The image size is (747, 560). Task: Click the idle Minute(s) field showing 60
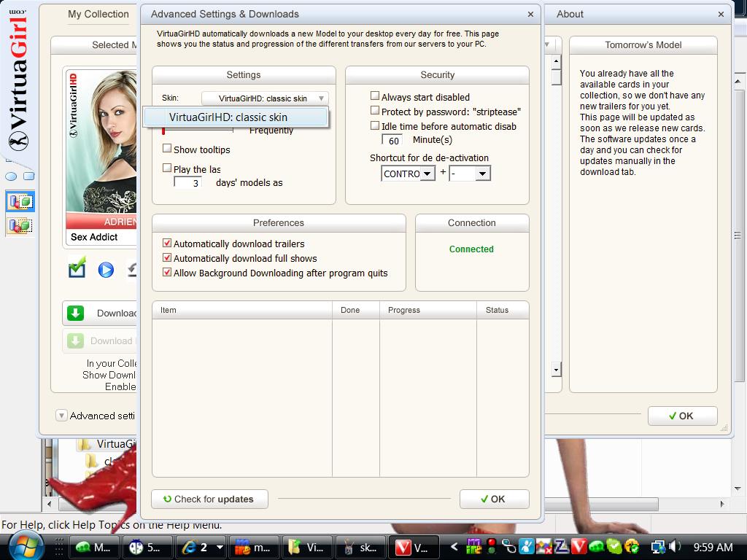(392, 140)
